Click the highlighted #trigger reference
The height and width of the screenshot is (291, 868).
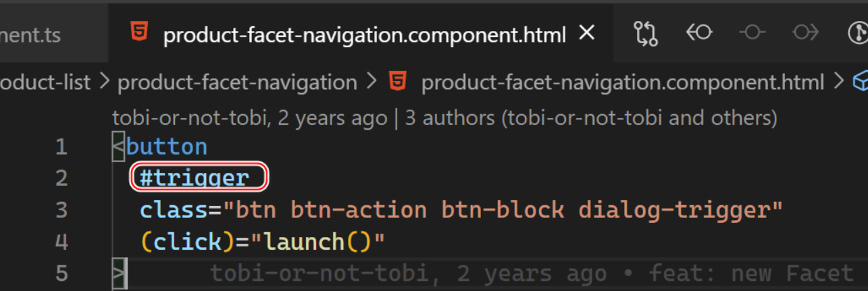195,178
